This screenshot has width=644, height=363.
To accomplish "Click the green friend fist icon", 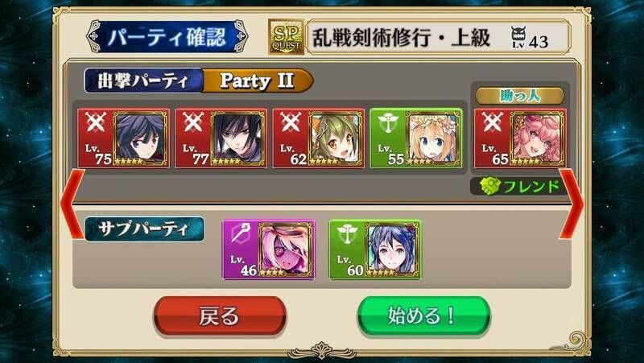I will pos(489,187).
